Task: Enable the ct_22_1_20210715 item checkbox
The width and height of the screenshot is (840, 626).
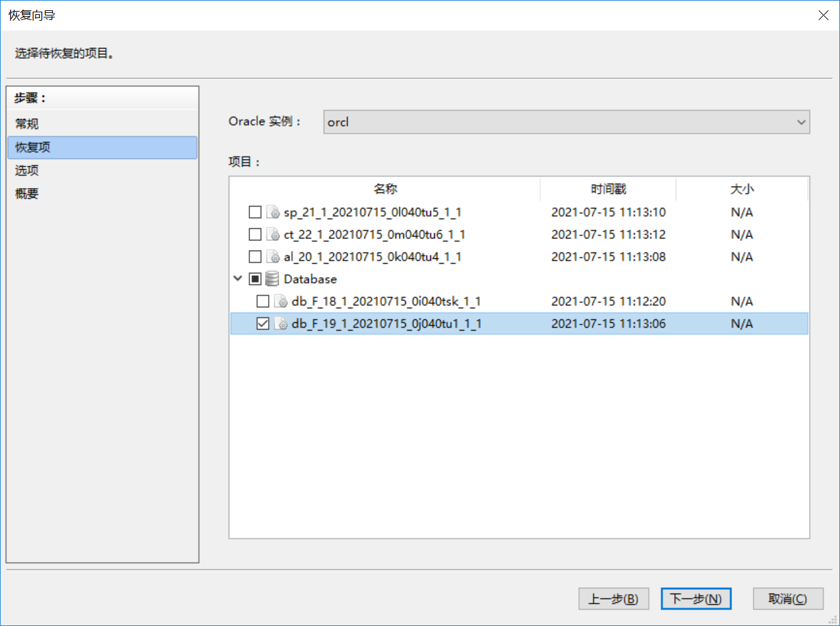Action: (x=255, y=235)
